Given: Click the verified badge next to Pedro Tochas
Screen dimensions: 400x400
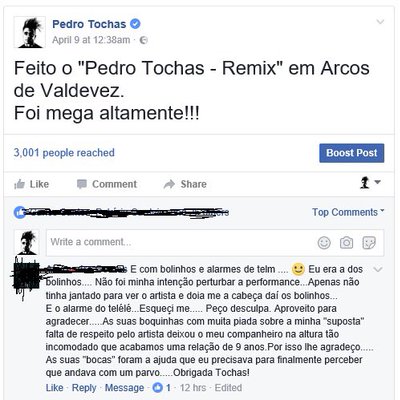Looking at the screenshot, I should (135, 24).
